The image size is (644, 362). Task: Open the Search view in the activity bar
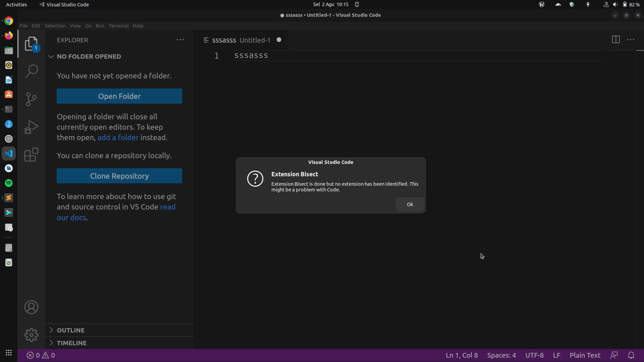coord(31,71)
